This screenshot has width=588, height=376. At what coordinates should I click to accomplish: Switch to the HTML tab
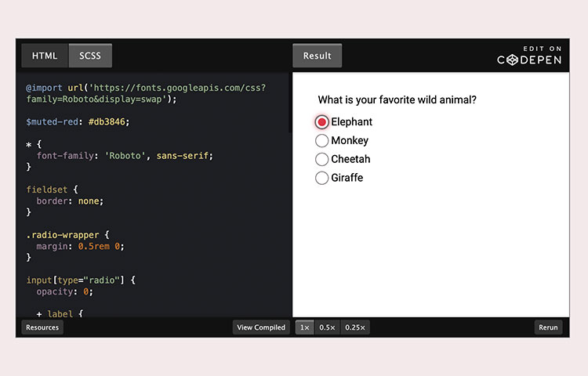click(x=45, y=56)
